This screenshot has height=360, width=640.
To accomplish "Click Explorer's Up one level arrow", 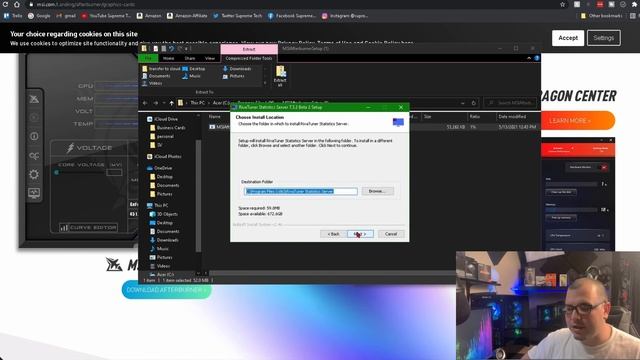I will (x=171, y=103).
